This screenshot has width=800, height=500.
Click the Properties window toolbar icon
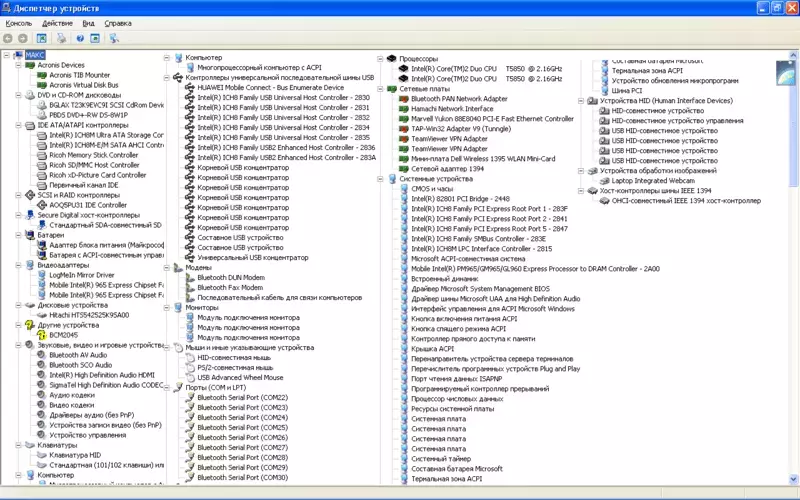click(95, 38)
